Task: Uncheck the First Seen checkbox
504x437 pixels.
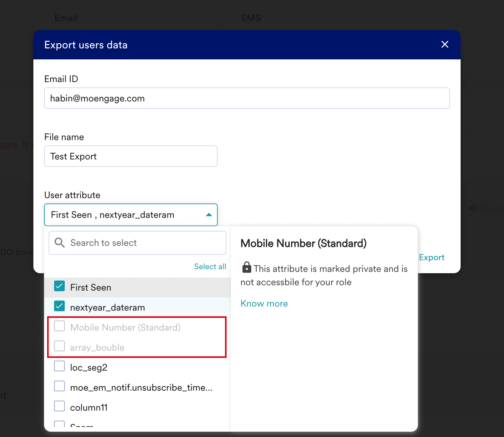Action: [x=59, y=287]
